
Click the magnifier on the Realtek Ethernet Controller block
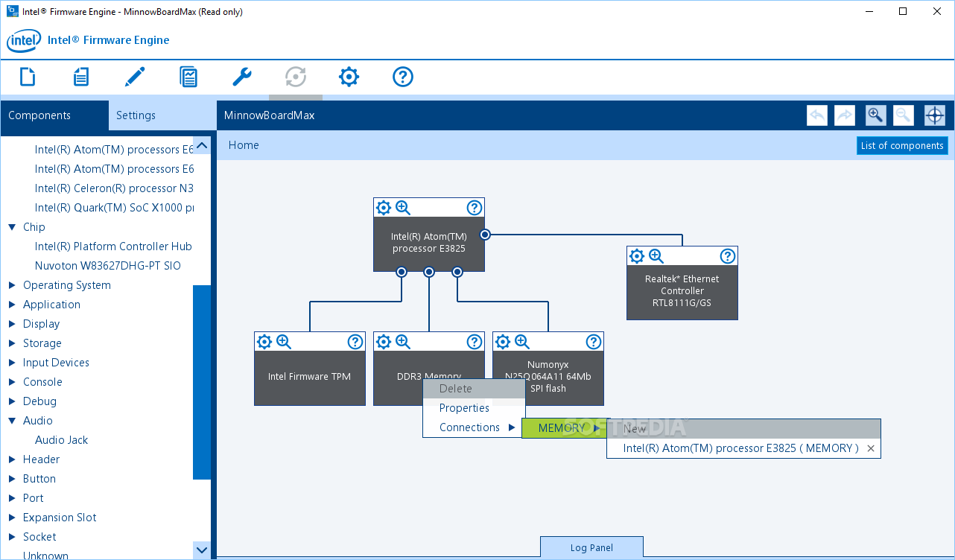[x=656, y=256]
